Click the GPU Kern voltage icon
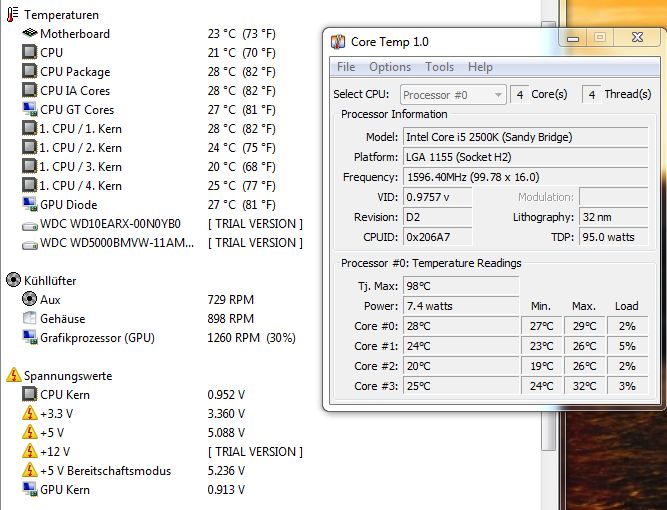Image resolution: width=667 pixels, height=510 pixels. pos(29,489)
